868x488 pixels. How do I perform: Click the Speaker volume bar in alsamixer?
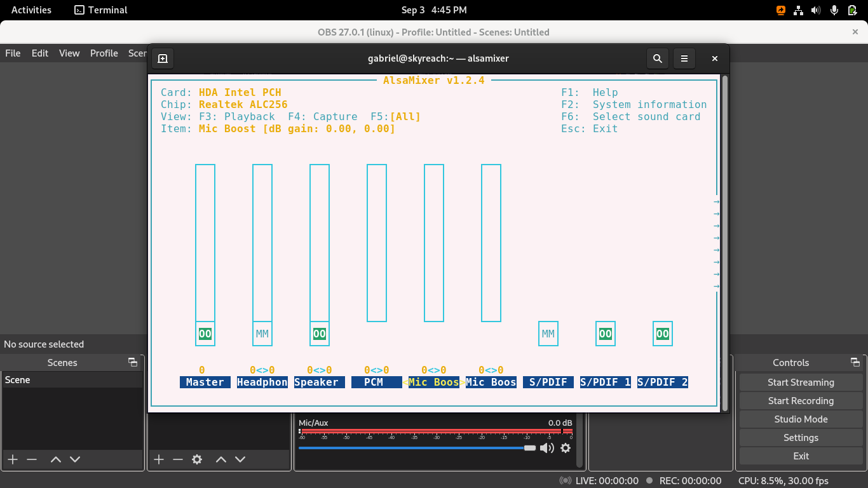pyautogui.click(x=320, y=243)
